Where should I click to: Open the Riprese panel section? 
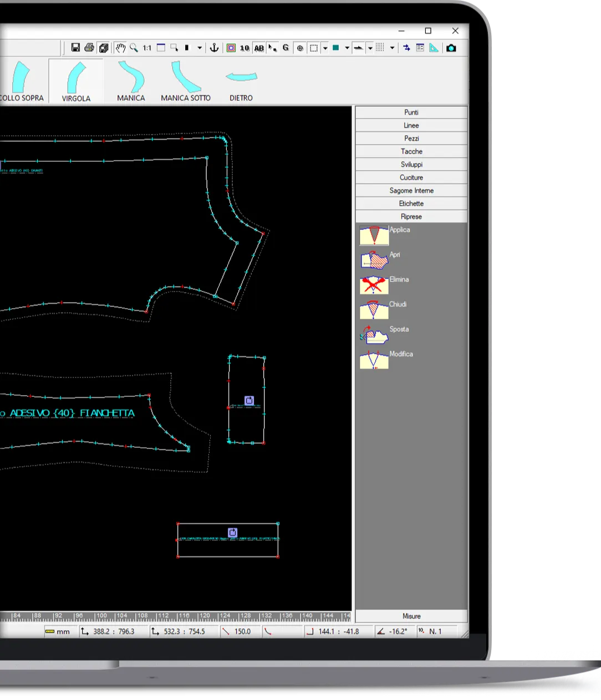(x=411, y=216)
